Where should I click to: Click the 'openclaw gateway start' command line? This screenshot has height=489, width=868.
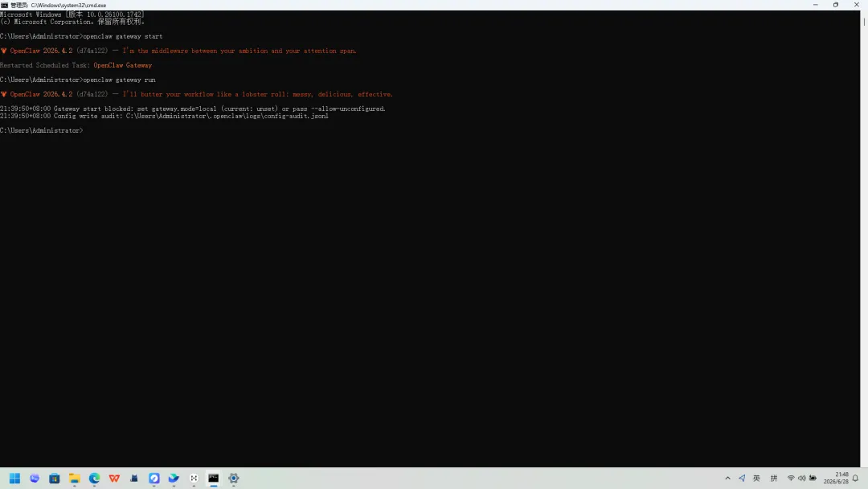tap(81, 36)
